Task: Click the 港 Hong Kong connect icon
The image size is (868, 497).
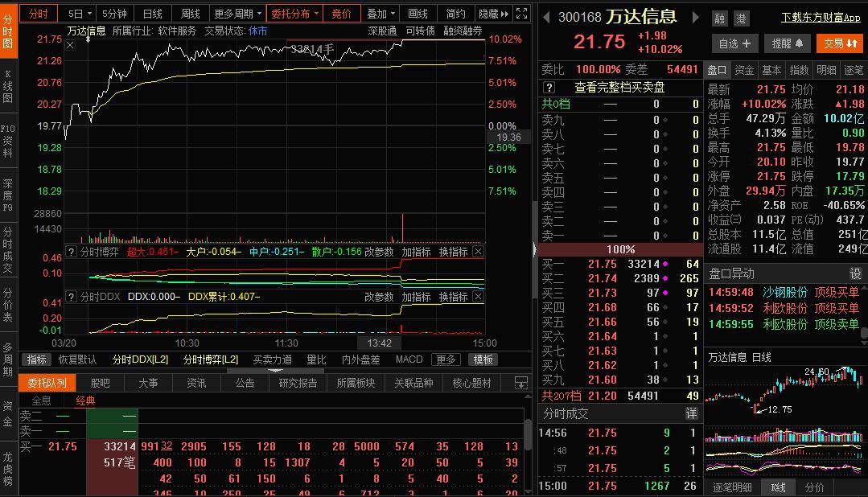Action: coord(741,17)
